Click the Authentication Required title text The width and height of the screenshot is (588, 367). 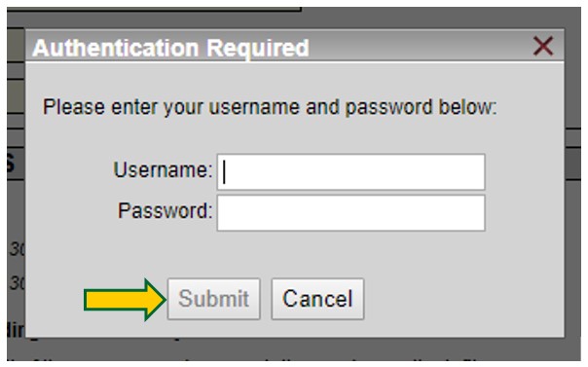pyautogui.click(x=170, y=48)
